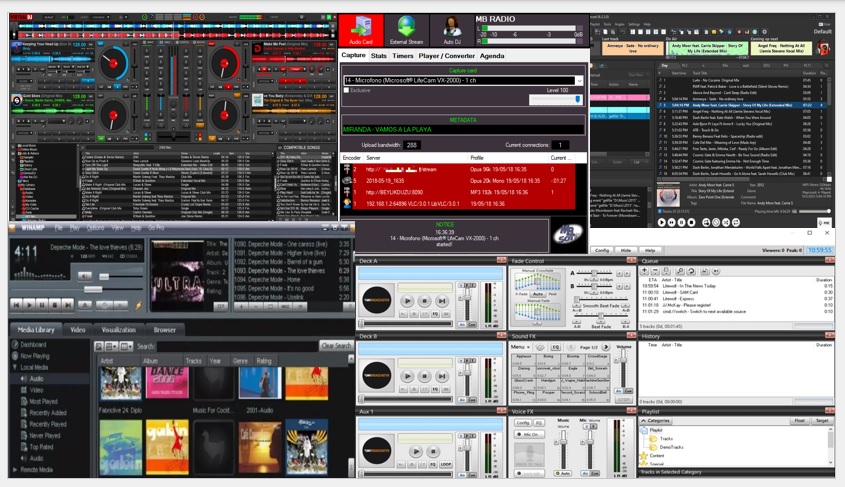Viewport: 845px width, 487px height.
Task: Play Deck A in SAM Broadcaster
Action: [407, 301]
